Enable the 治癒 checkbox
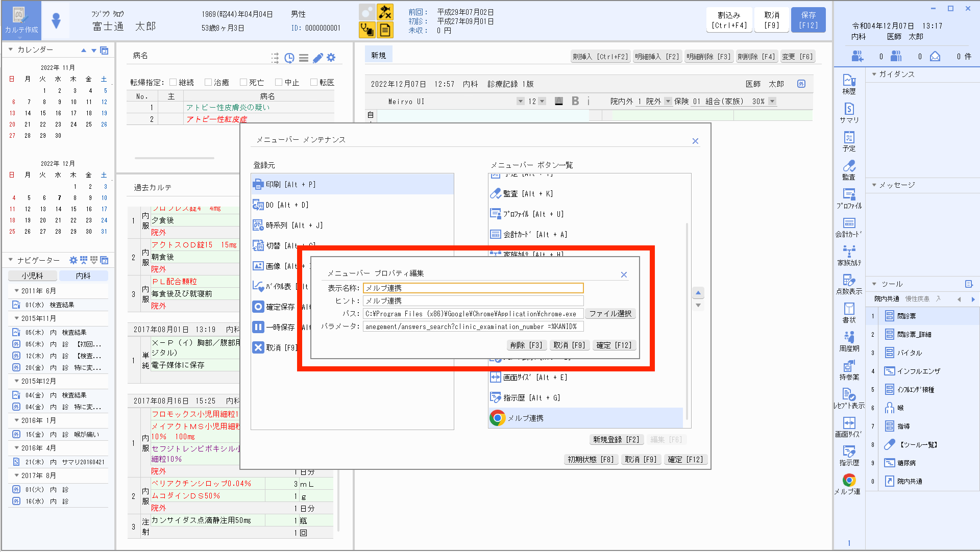Screen dimensions: 980x552 pyautogui.click(x=208, y=82)
